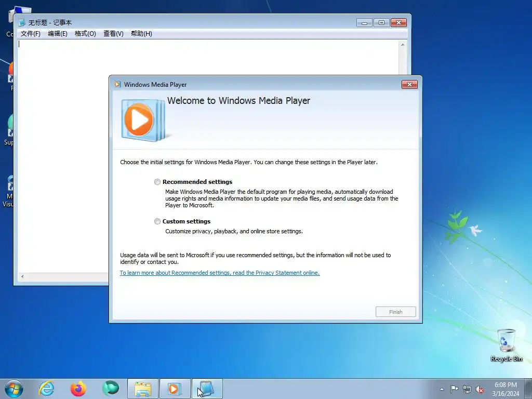The width and height of the screenshot is (532, 399).
Task: Switch to Notepad in the taskbar
Action: pyautogui.click(x=207, y=389)
